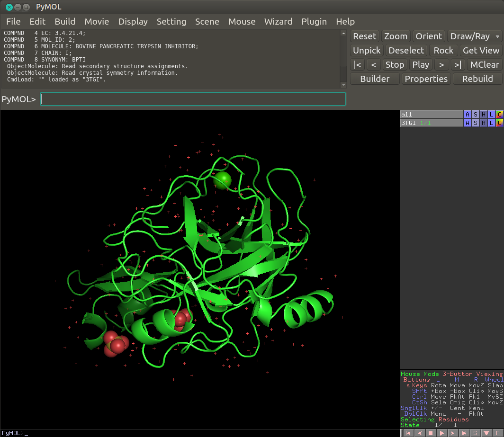The width and height of the screenshot is (504, 437).
Task: Click the Reset button
Action: click(365, 36)
